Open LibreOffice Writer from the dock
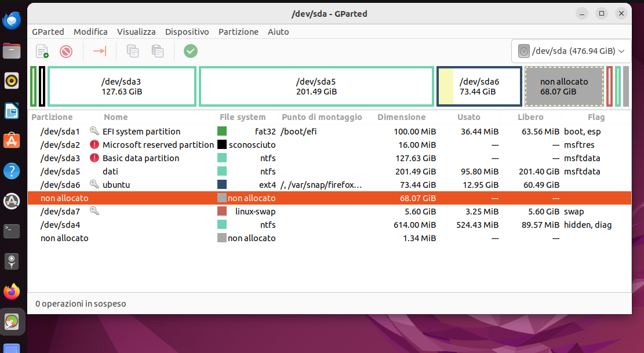The width and height of the screenshot is (644, 353). coord(12,111)
